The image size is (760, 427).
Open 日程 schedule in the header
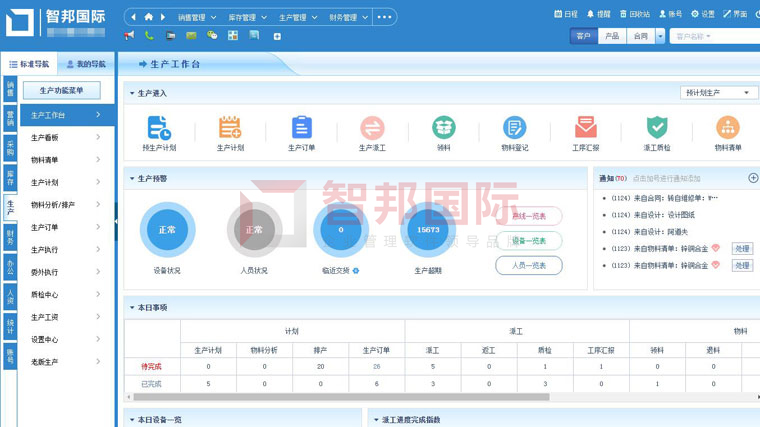click(566, 14)
